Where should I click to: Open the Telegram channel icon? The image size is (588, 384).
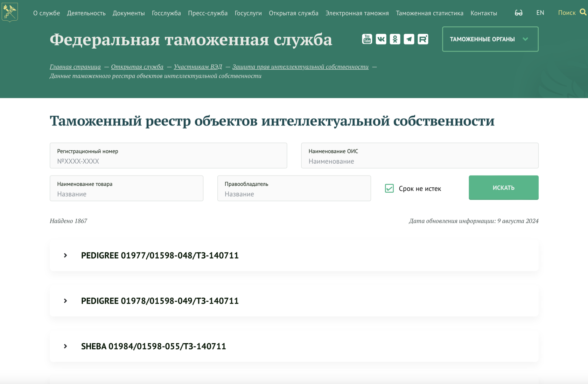point(409,39)
